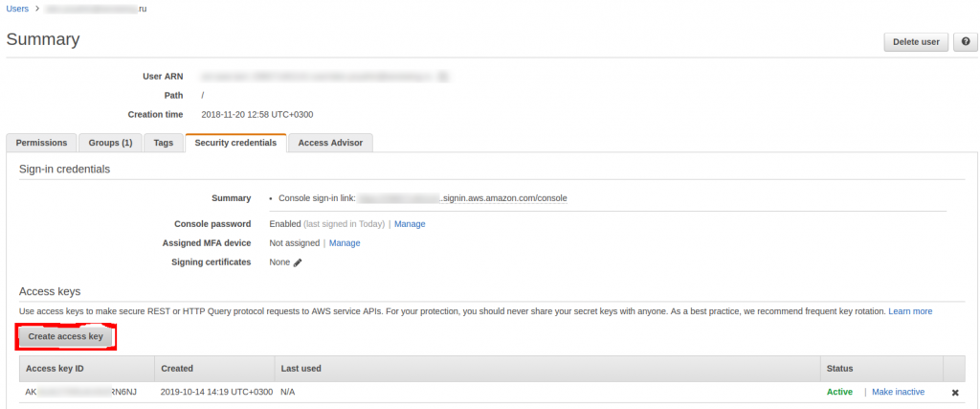
Task: Manage the assigned MFA device
Action: tap(345, 243)
